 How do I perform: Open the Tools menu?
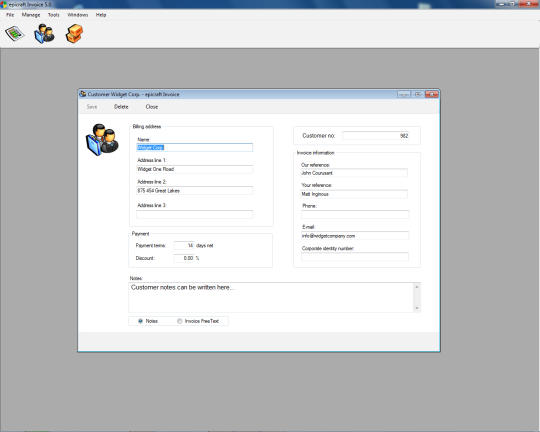54,15
